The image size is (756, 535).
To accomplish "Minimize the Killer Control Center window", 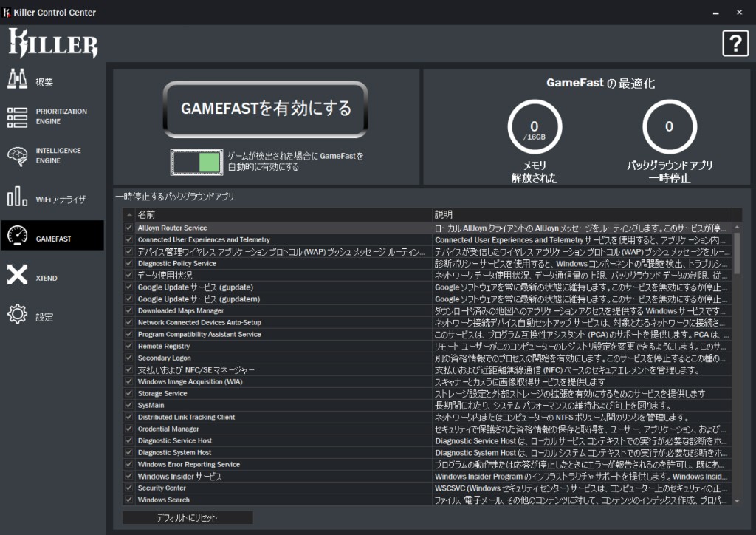I will [x=714, y=13].
